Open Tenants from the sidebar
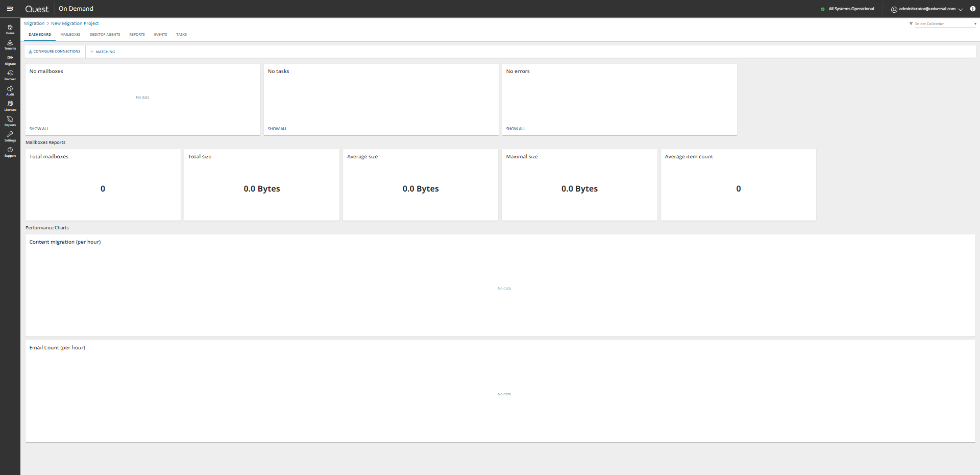980x475 pixels. click(10, 44)
